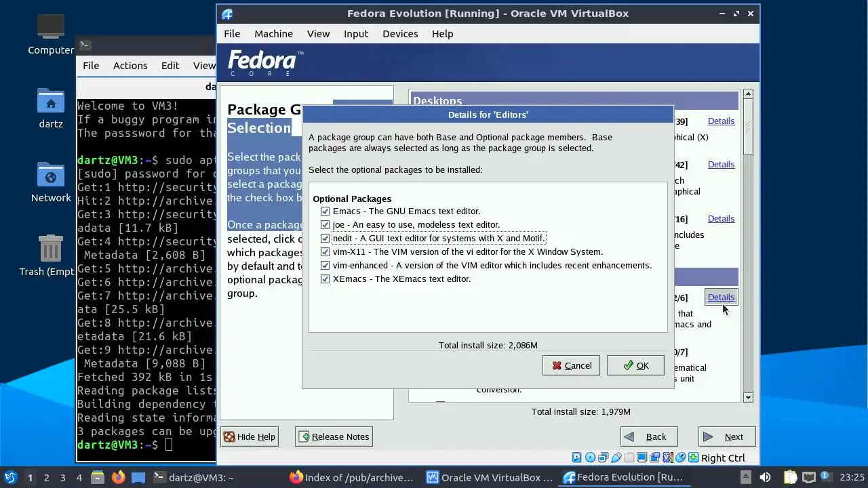868x488 pixels.
Task: Click the CPU virtualization status icon
Action: (668, 457)
